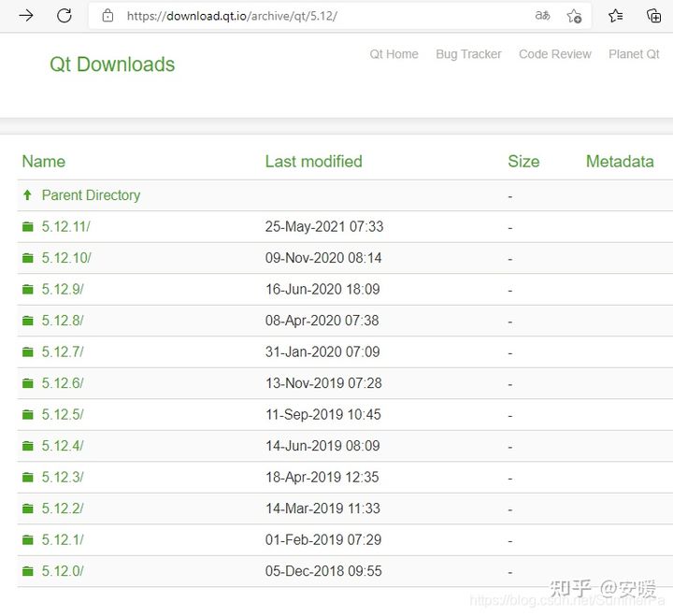Click folder icon next to 5.12.1/
The image size is (673, 616).
click(x=27, y=540)
